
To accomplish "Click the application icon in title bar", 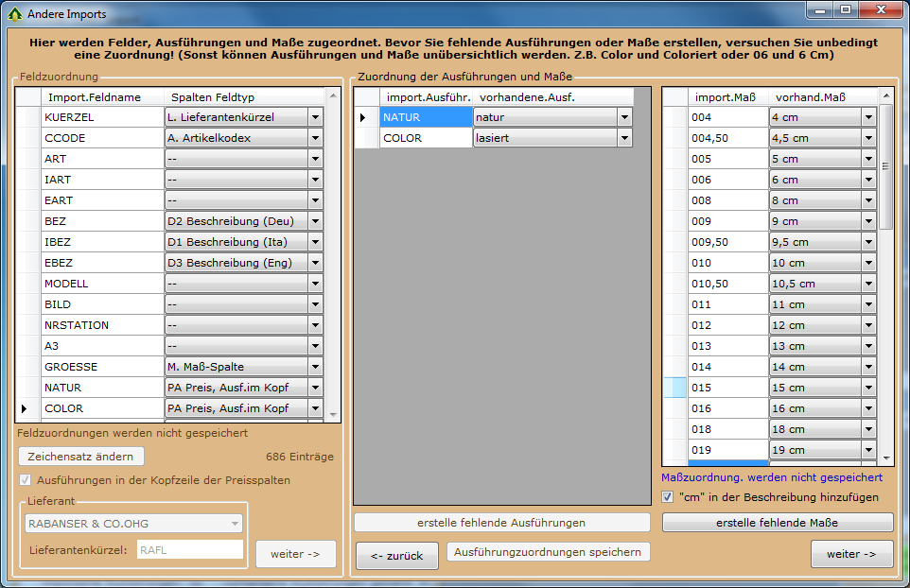I will [14, 14].
